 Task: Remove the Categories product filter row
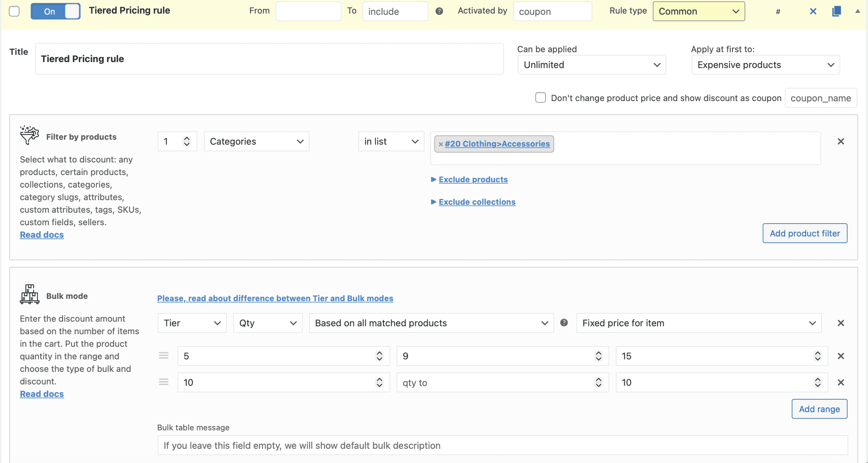pyautogui.click(x=841, y=141)
